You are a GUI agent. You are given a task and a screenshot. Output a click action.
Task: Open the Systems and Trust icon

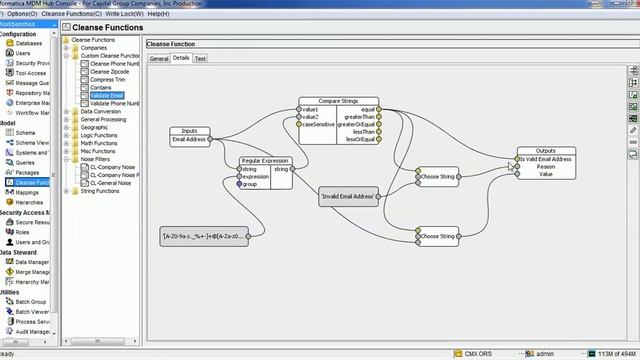pos(10,152)
